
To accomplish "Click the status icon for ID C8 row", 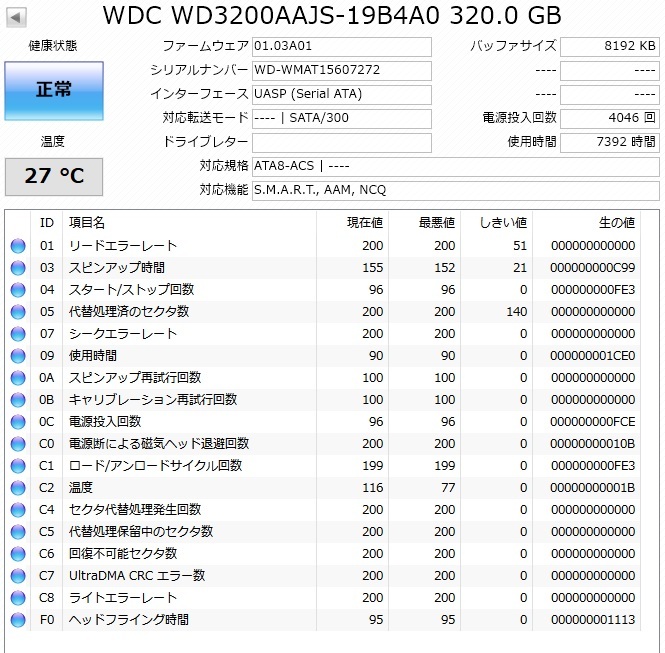I will (18, 598).
